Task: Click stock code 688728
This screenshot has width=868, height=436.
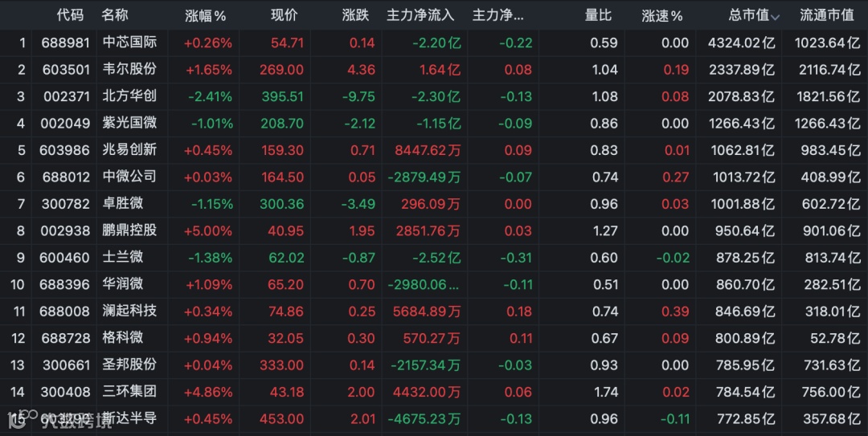Action: [64, 338]
